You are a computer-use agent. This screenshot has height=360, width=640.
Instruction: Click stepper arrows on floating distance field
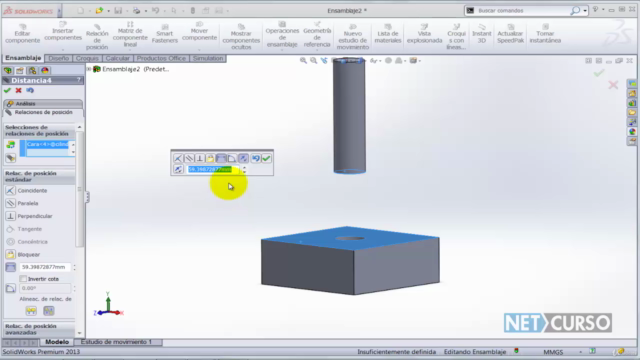244,169
